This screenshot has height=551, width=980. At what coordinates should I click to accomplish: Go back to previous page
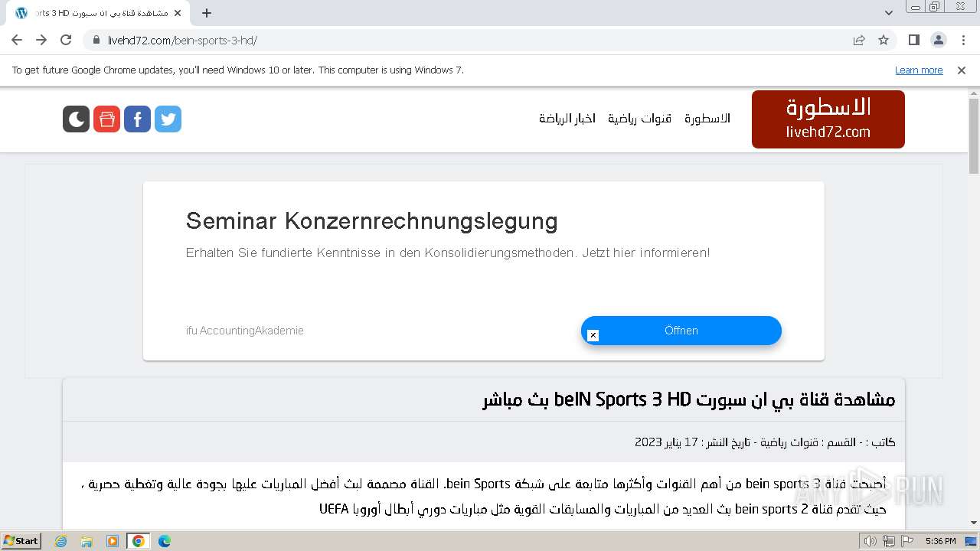(17, 40)
